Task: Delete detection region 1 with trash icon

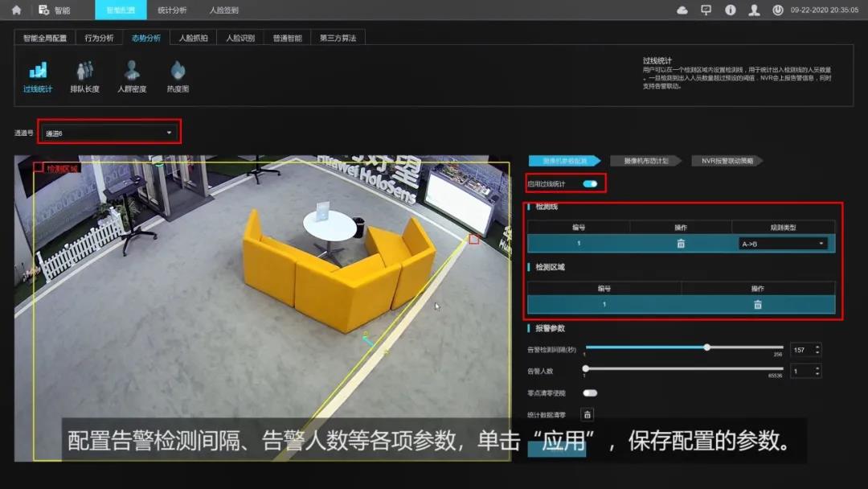Action: coord(757,305)
